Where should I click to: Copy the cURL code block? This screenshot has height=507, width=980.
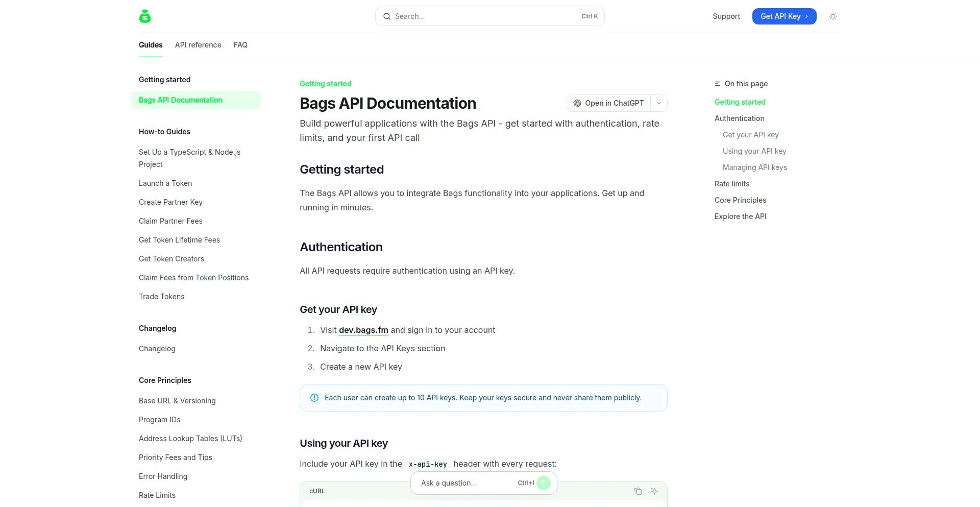[x=638, y=491]
